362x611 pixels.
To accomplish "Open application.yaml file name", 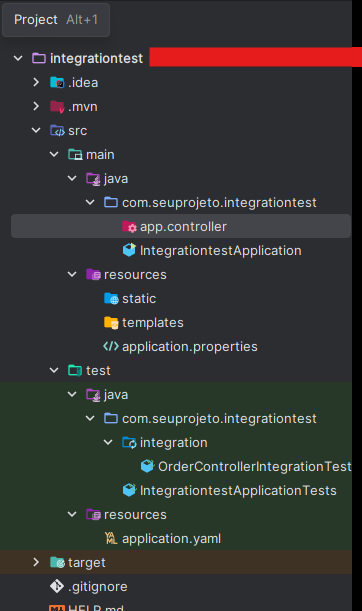I will 171,539.
